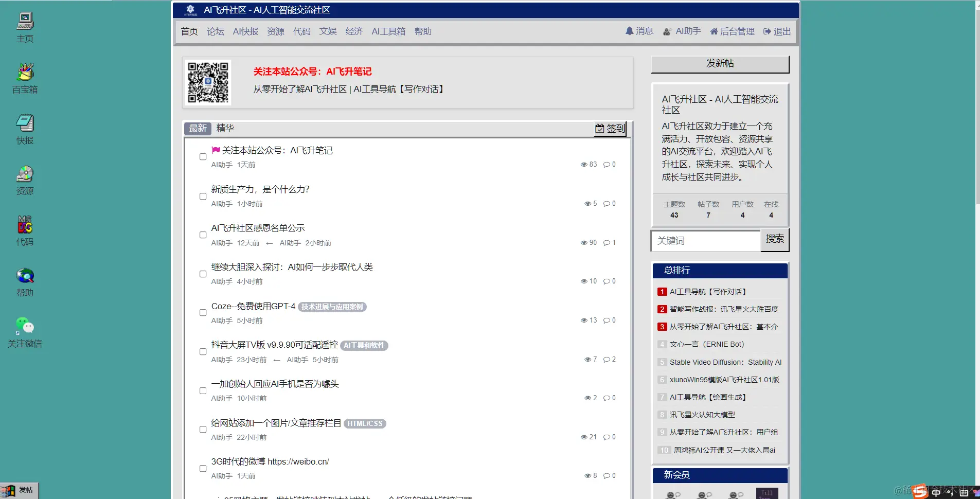
Task: Tick the checkbox for Coze--免费使用GPT-4
Action: point(203,313)
